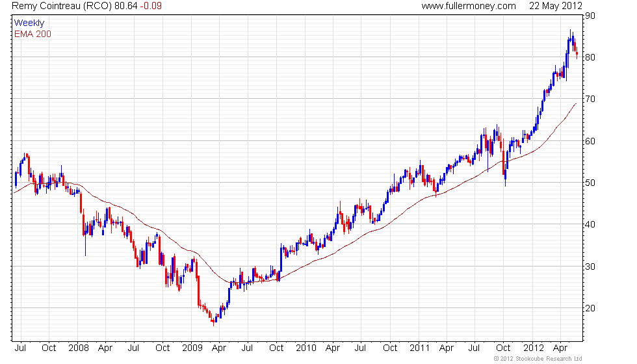Click the 2010 x-axis label

(306, 348)
